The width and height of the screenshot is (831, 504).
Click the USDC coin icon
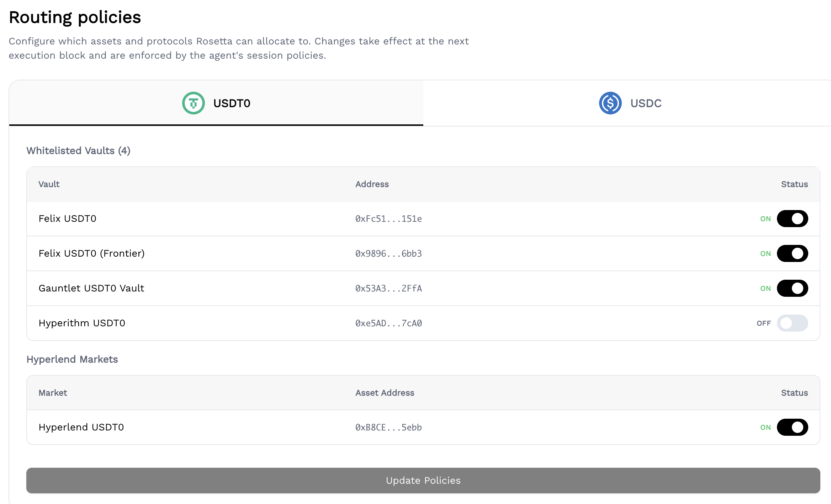[610, 103]
